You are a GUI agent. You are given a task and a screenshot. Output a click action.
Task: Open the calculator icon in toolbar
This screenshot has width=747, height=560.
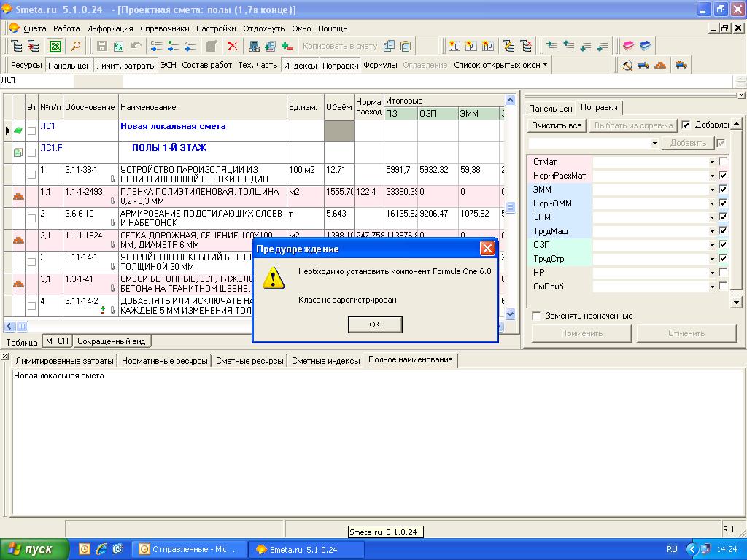[x=254, y=46]
